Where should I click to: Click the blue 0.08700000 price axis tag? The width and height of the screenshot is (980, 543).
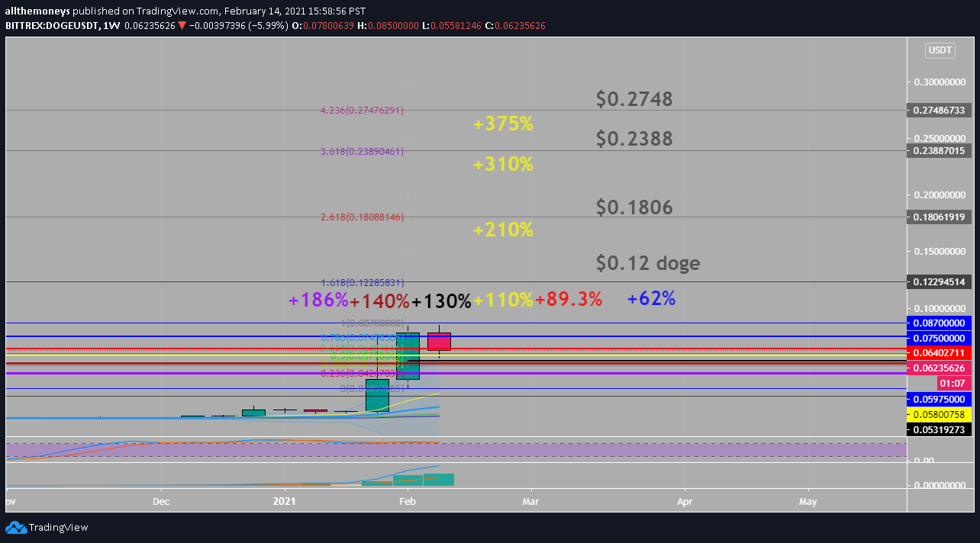939,323
